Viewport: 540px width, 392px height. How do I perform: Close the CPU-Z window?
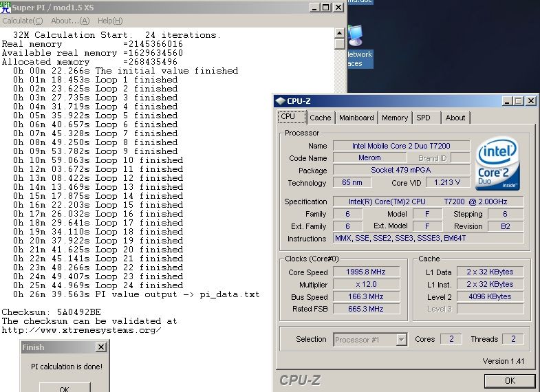tap(531, 101)
